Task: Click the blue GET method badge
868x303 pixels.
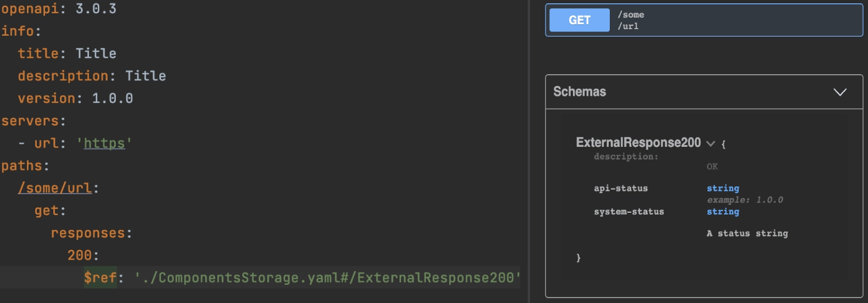Action: coord(579,20)
